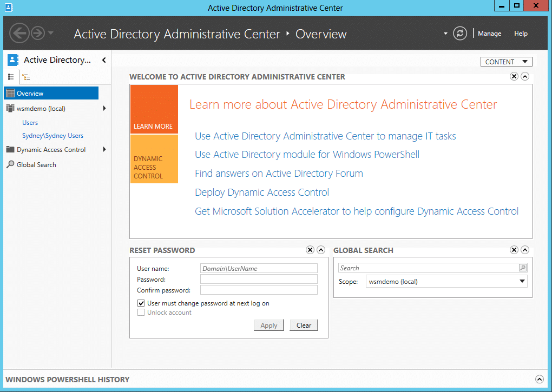Open Find answers on Active Directory Forum
The width and height of the screenshot is (552, 392).
[279, 174]
